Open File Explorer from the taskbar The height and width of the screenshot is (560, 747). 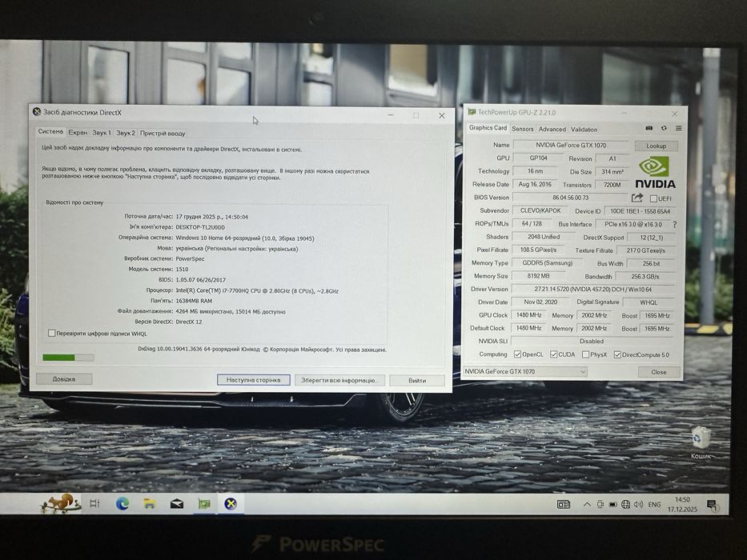point(150,503)
